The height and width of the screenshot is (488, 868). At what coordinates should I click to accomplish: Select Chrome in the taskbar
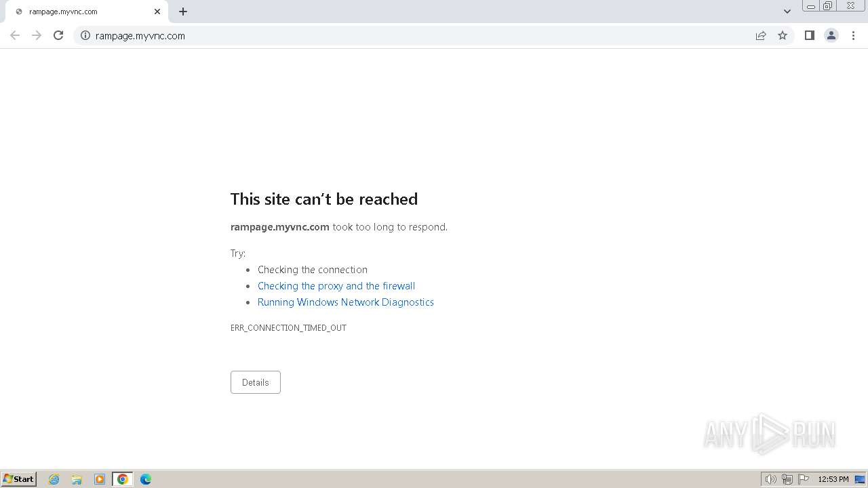123,479
